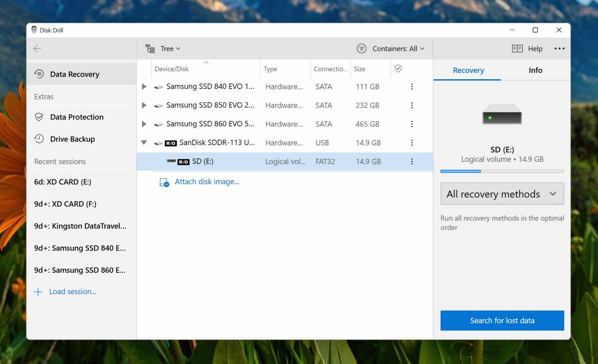Screen dimensions: 598x364
Task: Switch to the Info tab
Action: (x=535, y=70)
